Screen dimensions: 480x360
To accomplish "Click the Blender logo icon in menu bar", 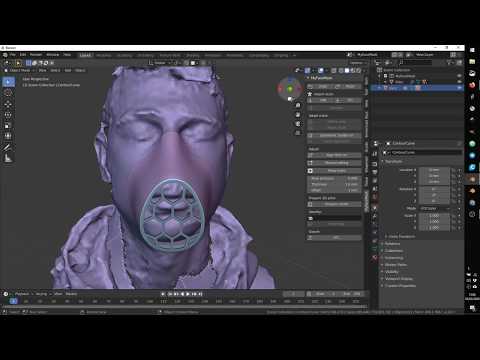I will point(5,55).
